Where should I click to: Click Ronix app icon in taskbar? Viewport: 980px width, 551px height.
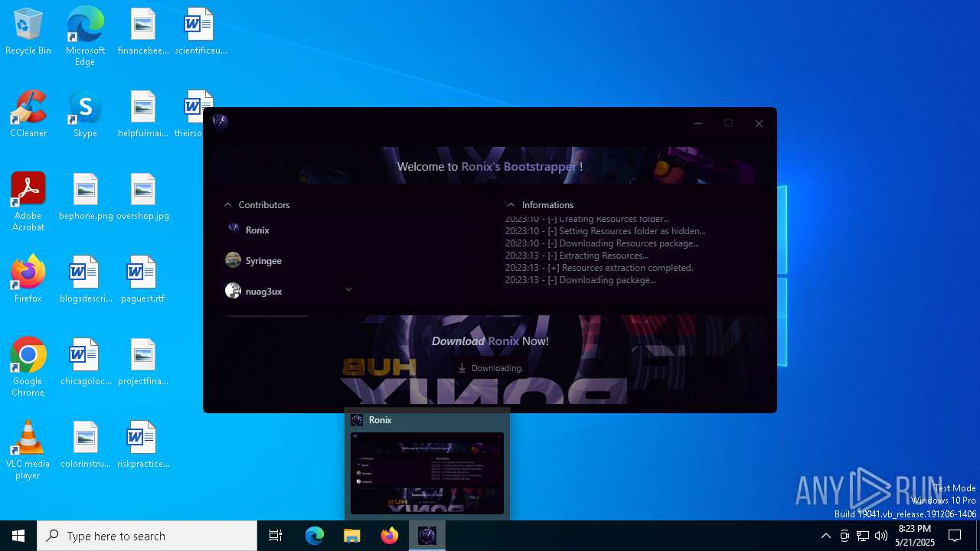tap(427, 536)
